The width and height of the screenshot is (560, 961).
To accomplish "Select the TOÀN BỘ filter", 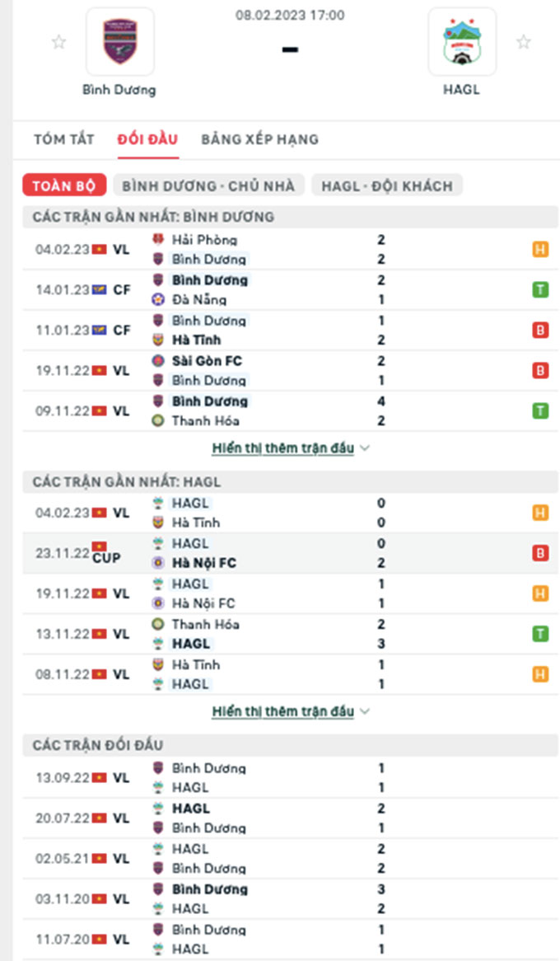I will coord(64,185).
